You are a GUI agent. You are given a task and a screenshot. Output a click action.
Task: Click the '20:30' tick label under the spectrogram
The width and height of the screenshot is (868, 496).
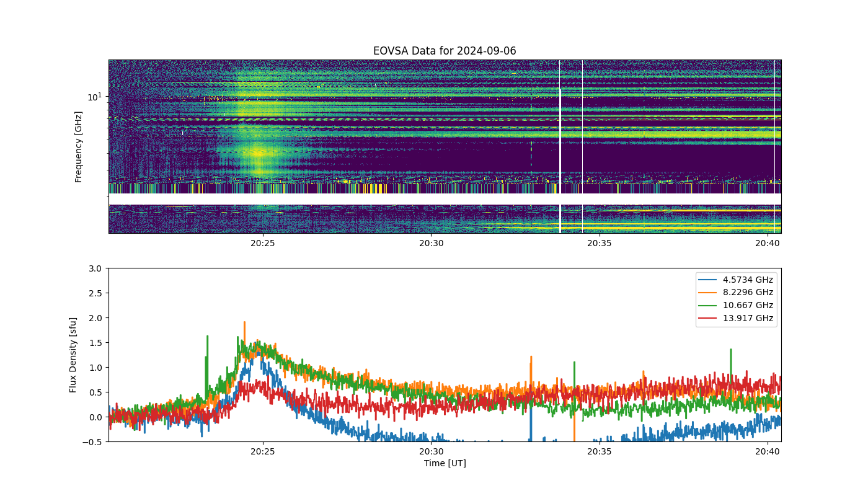pos(431,243)
